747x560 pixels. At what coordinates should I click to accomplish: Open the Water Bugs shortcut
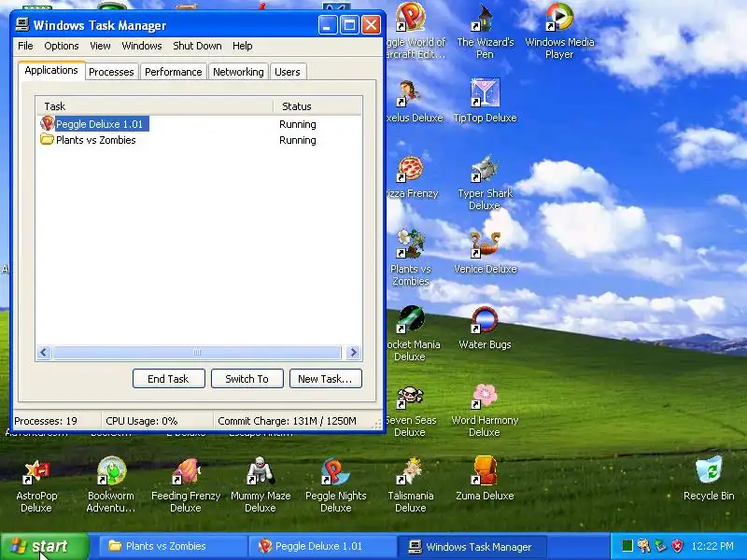point(485,329)
